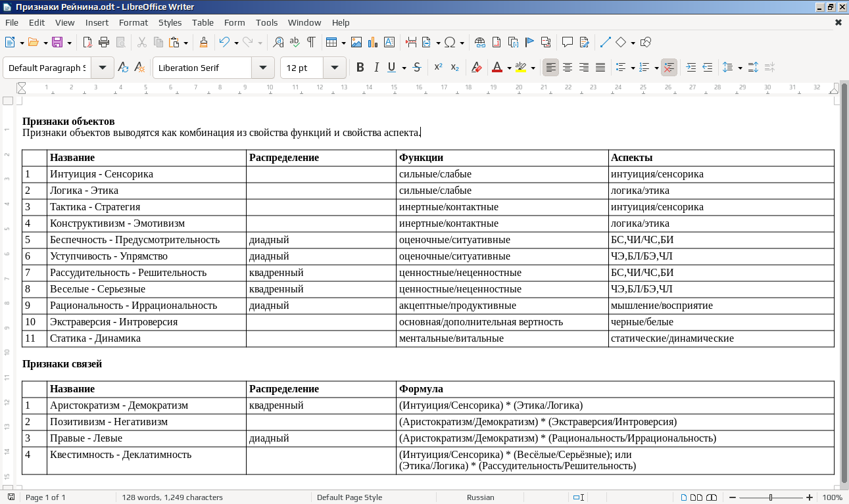Decrease the paragraph indent
The height and width of the screenshot is (504, 849).
[x=708, y=68]
